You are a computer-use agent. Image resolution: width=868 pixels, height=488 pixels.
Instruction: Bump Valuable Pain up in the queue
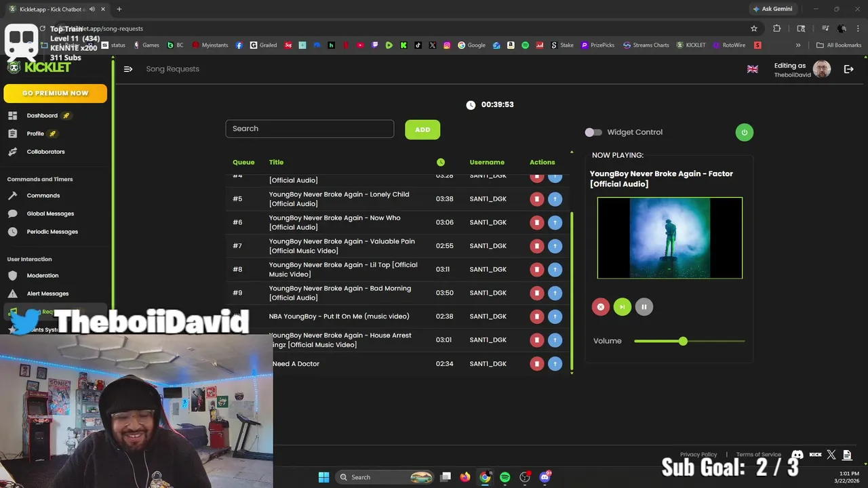(x=555, y=246)
